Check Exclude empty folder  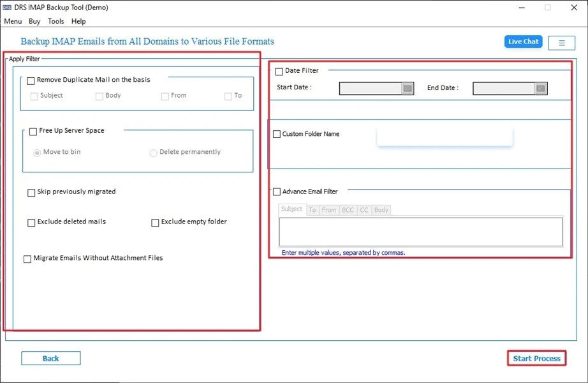pos(154,222)
